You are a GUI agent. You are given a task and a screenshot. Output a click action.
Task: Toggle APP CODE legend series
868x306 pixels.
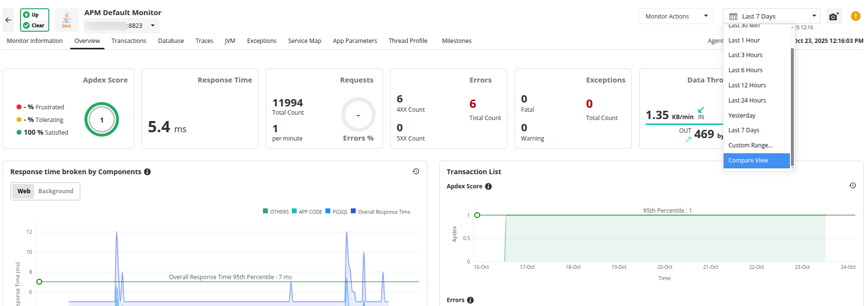coord(307,212)
